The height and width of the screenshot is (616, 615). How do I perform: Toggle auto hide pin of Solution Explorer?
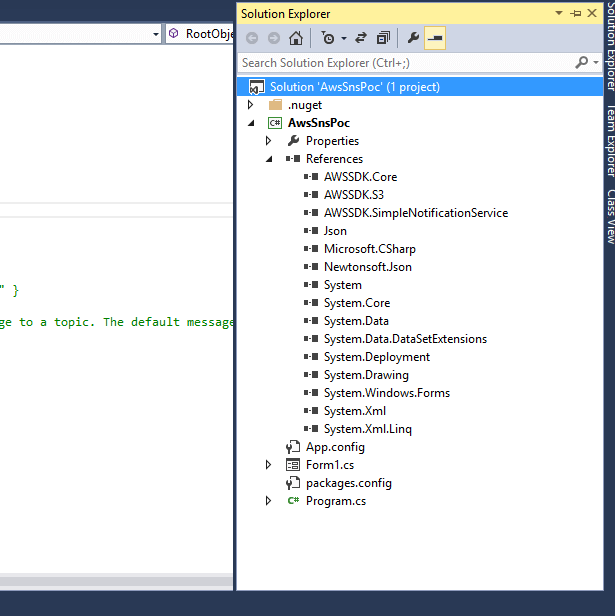[575, 14]
